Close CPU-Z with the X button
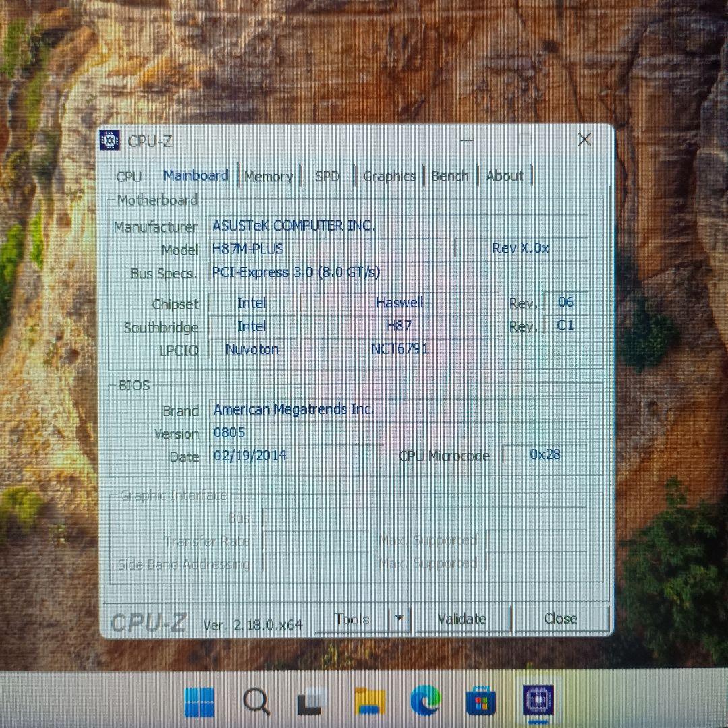 (584, 140)
